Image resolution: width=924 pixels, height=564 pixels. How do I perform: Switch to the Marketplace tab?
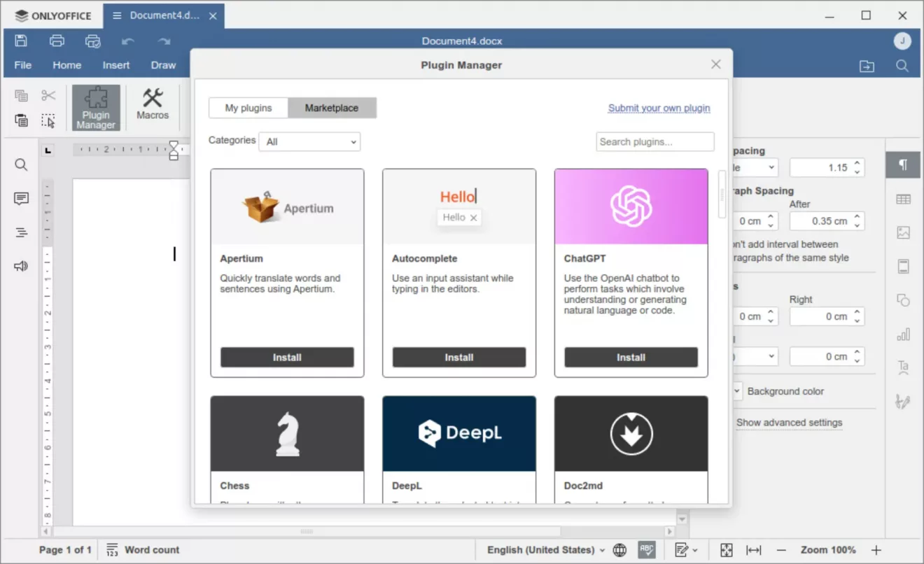(332, 108)
